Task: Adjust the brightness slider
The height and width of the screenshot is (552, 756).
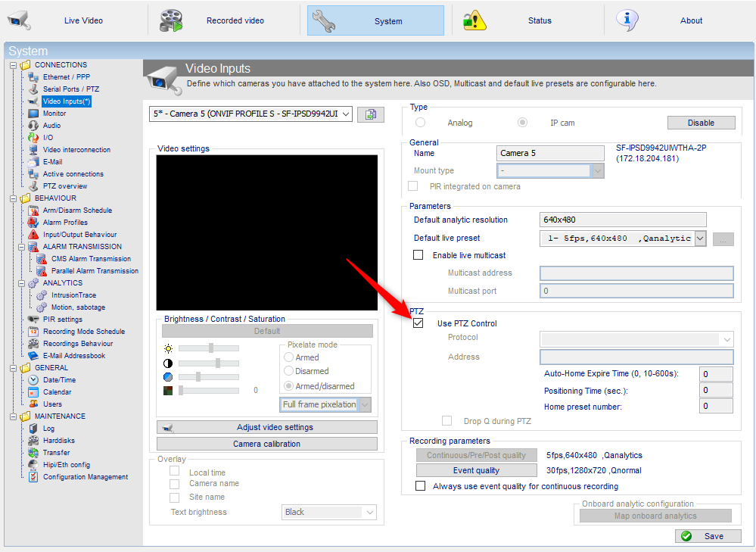Action: 209,348
